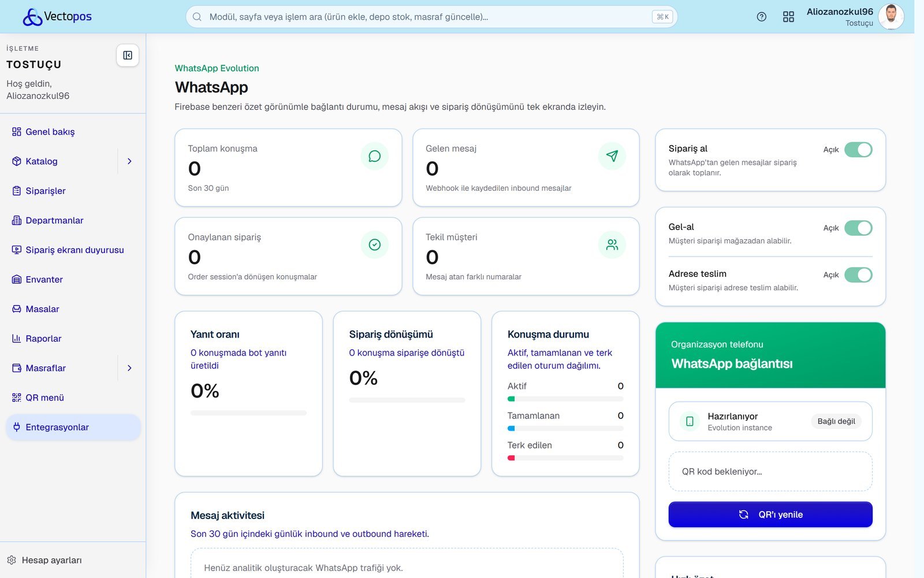This screenshot has height=578, width=924.
Task: Click the Aliozanozkul96 username in header
Action: pos(840,12)
